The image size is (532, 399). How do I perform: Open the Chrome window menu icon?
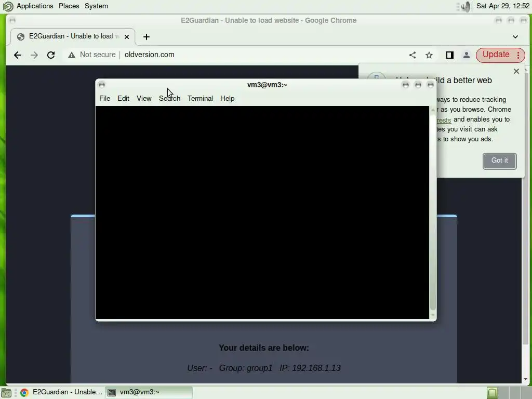(x=12, y=20)
